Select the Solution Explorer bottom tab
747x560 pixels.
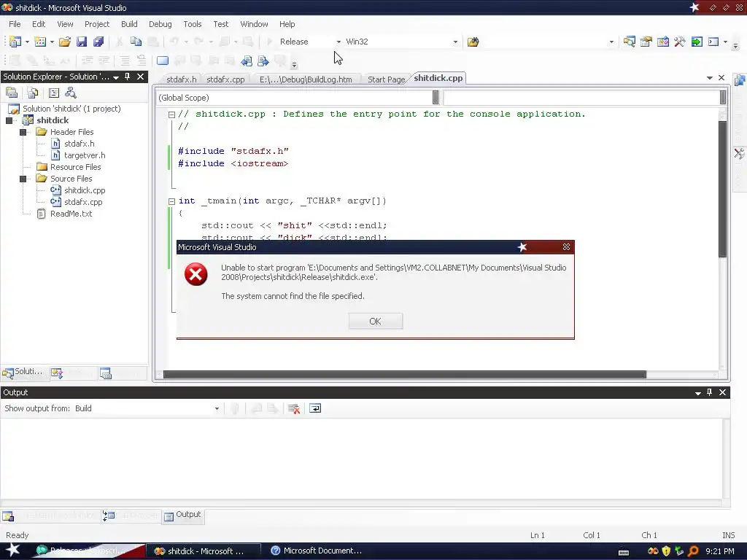tap(23, 373)
